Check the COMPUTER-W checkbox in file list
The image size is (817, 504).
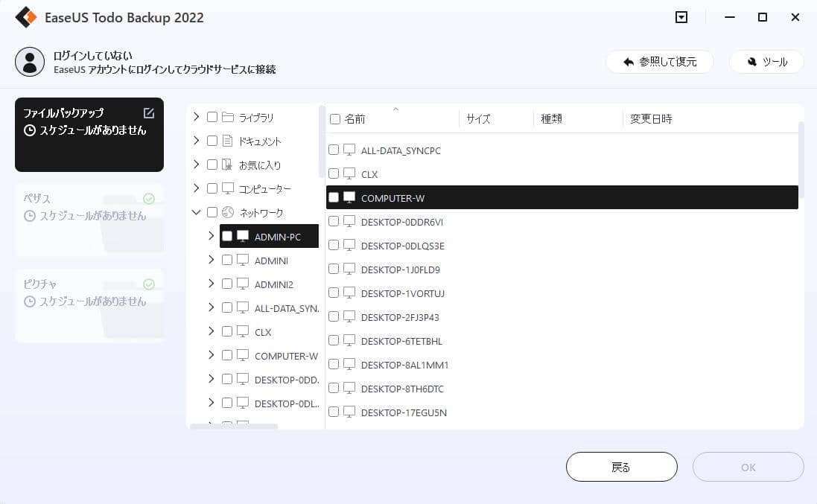tap(334, 197)
